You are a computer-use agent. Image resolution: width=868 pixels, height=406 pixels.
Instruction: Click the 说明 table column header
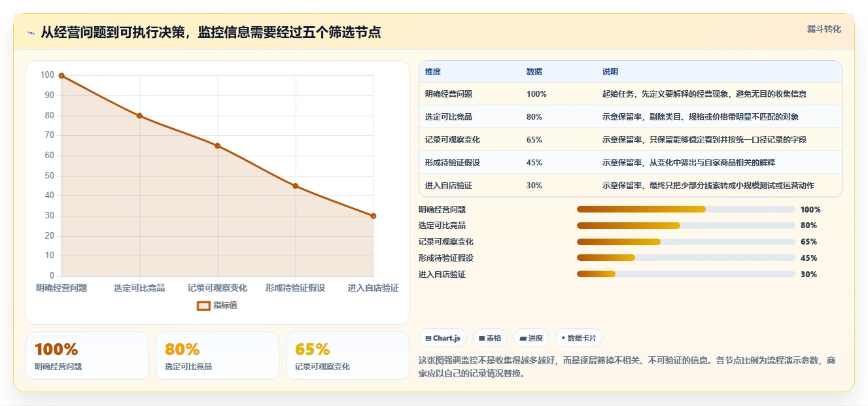tap(610, 72)
